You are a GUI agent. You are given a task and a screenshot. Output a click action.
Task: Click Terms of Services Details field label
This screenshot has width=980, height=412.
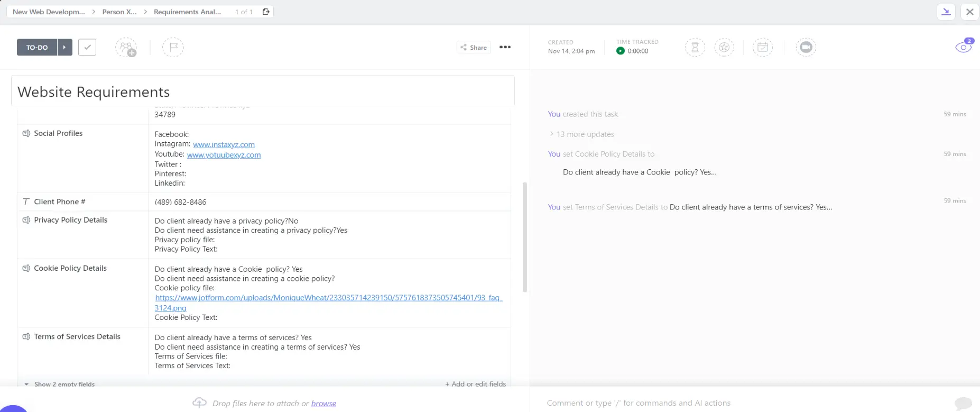pos(77,336)
